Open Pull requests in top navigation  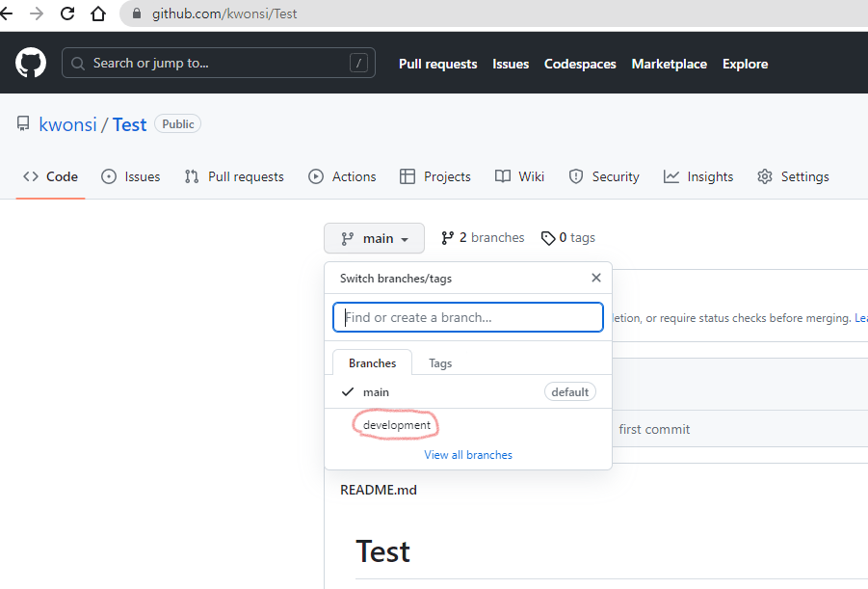[x=438, y=64]
